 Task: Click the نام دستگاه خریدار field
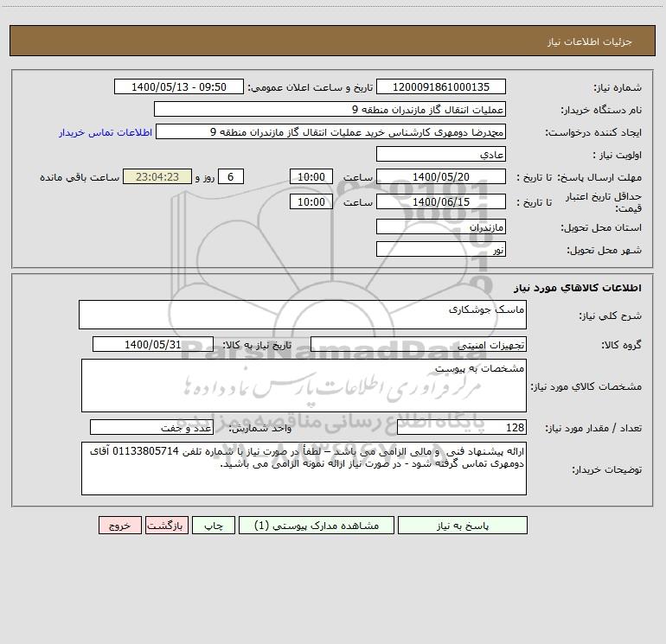[x=330, y=109]
